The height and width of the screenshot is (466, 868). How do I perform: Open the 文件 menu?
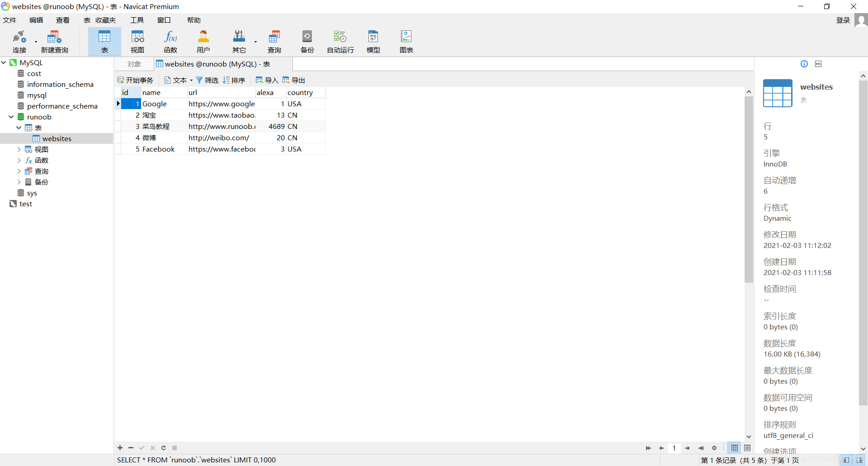pos(9,20)
